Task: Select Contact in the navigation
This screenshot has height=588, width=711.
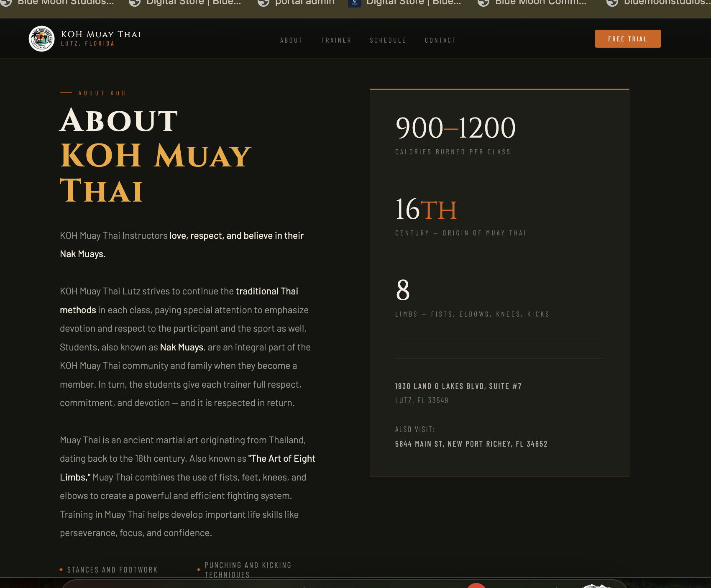Action: tap(440, 40)
